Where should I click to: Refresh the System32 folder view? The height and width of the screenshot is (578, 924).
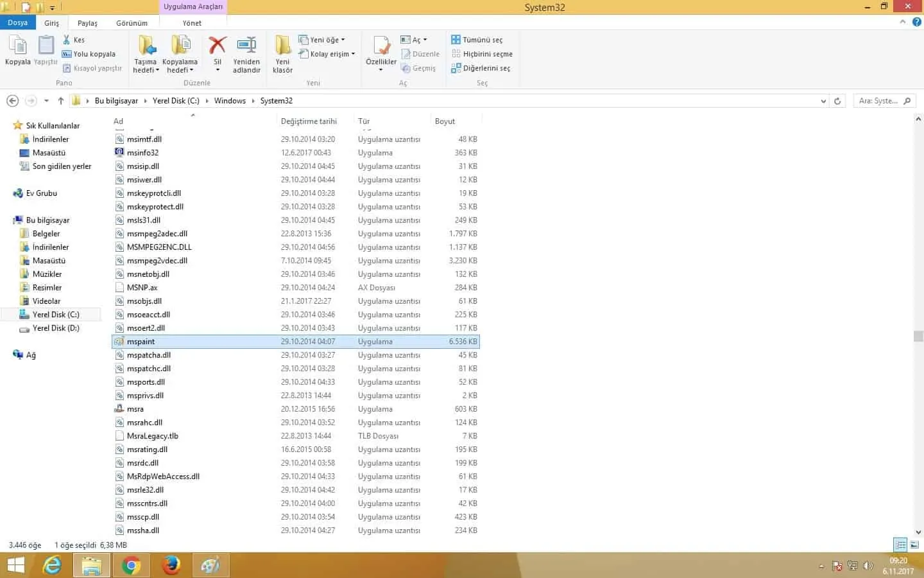coord(837,101)
